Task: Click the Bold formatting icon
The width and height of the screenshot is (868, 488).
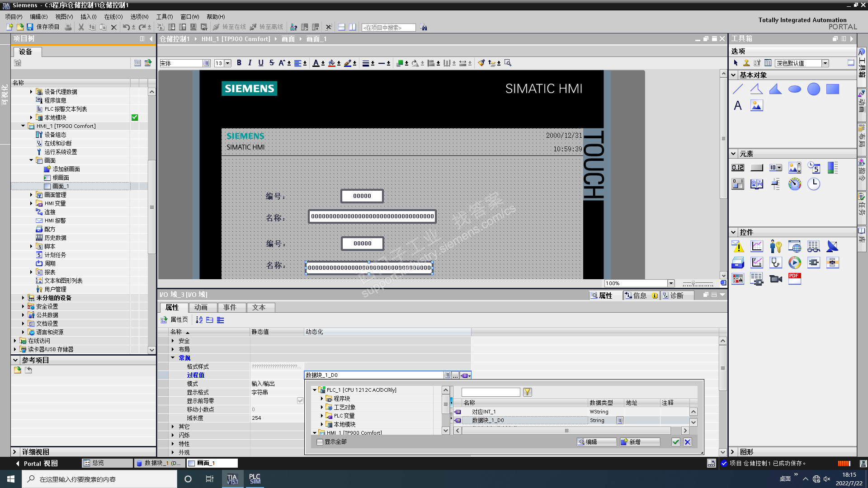Action: tap(239, 63)
